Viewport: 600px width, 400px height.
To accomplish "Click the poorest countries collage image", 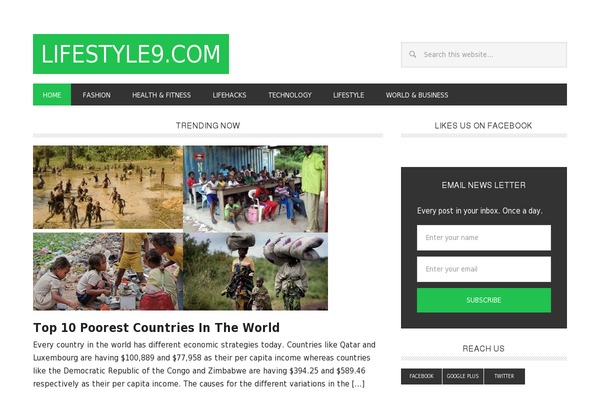I will pyautogui.click(x=180, y=228).
